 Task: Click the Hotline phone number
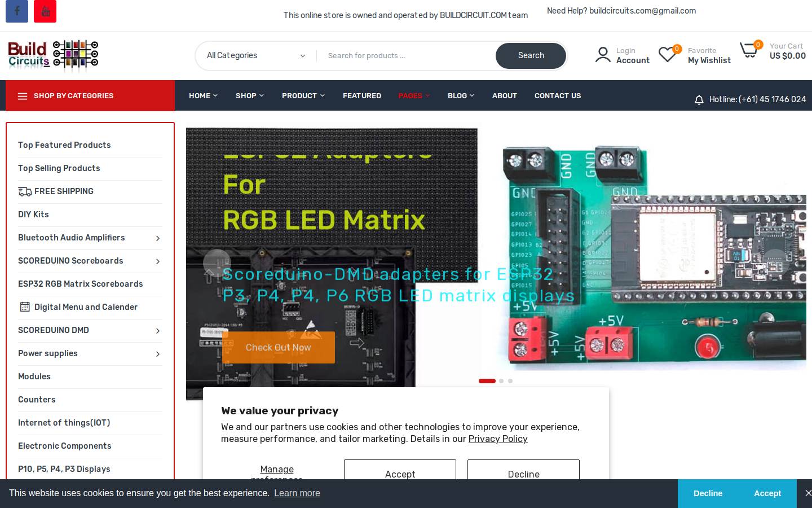(x=772, y=99)
